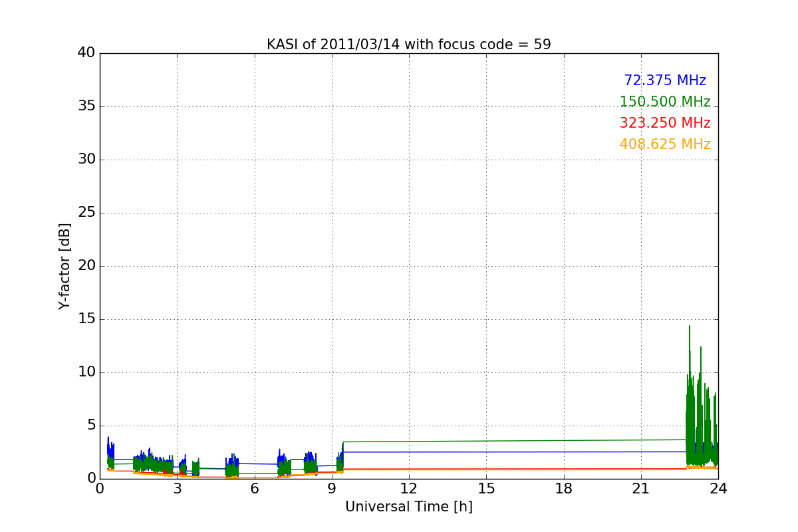Screen dimensions: 798x532
Task: Click the y-axis tick label 20
Action: pos(86,266)
